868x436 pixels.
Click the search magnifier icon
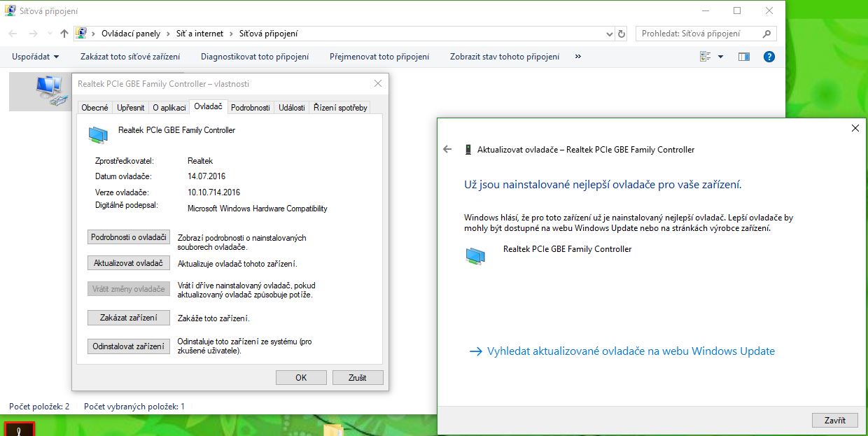point(767,34)
